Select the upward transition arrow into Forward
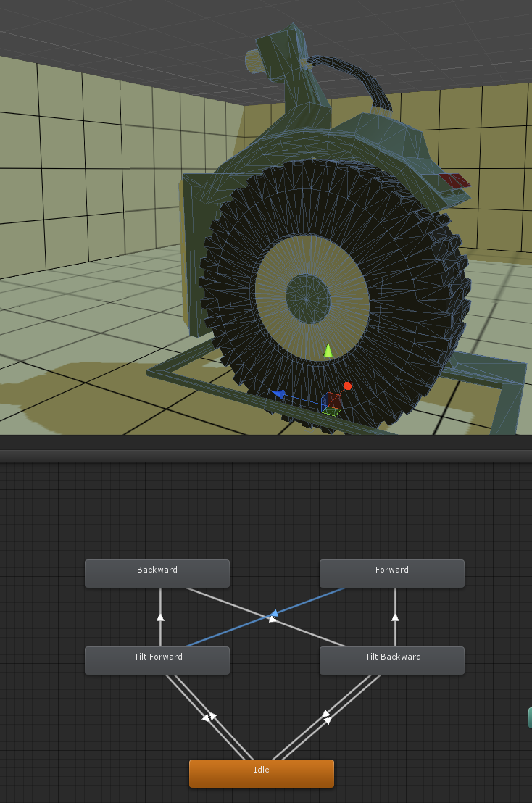 [395, 617]
